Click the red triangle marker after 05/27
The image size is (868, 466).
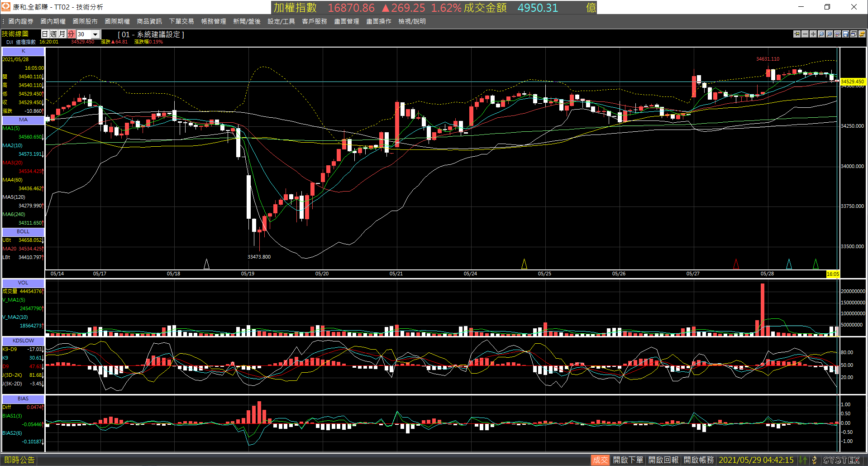click(x=736, y=264)
